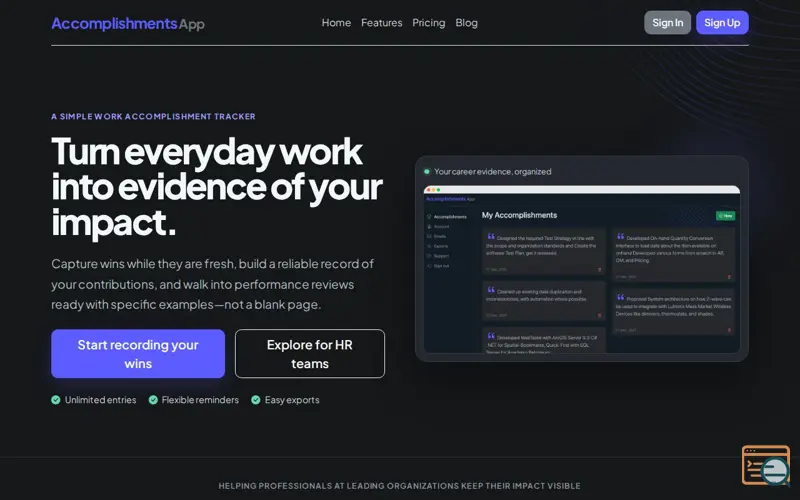Click the 'Easy exports' text
Screen dimensions: 800x500
292,400
